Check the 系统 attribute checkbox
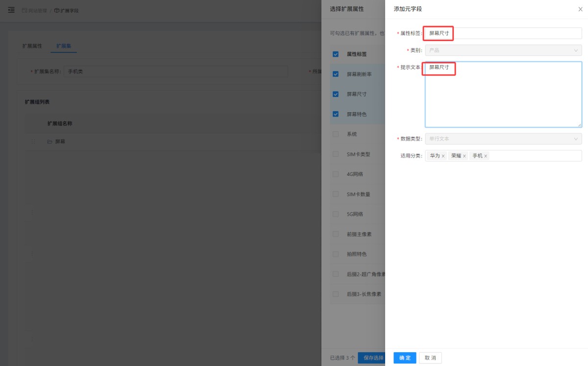The width and height of the screenshot is (588, 366). pyautogui.click(x=336, y=134)
